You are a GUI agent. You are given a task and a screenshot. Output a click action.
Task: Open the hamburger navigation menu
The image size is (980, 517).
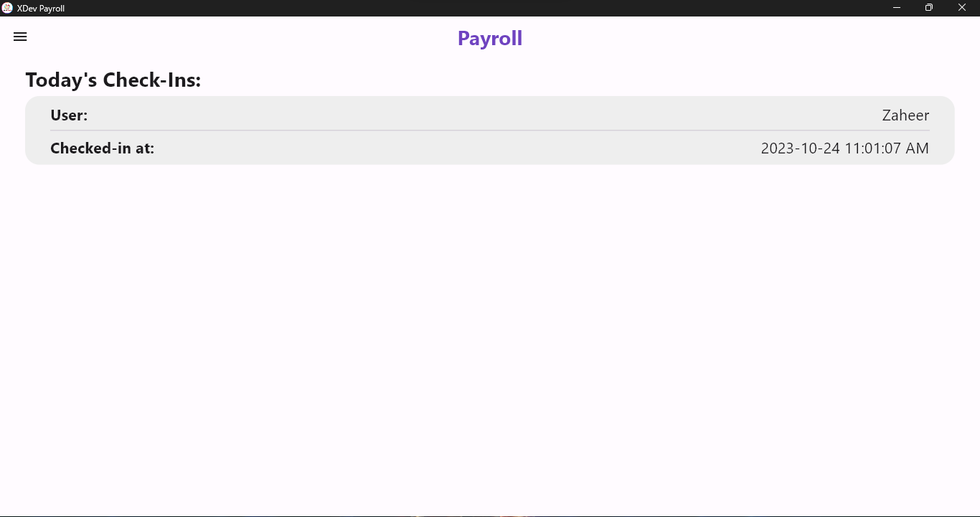(x=20, y=37)
